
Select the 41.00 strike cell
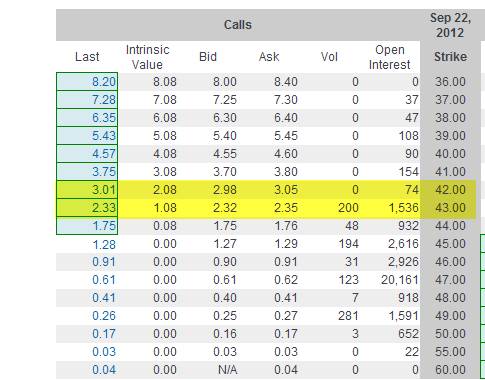click(x=450, y=172)
